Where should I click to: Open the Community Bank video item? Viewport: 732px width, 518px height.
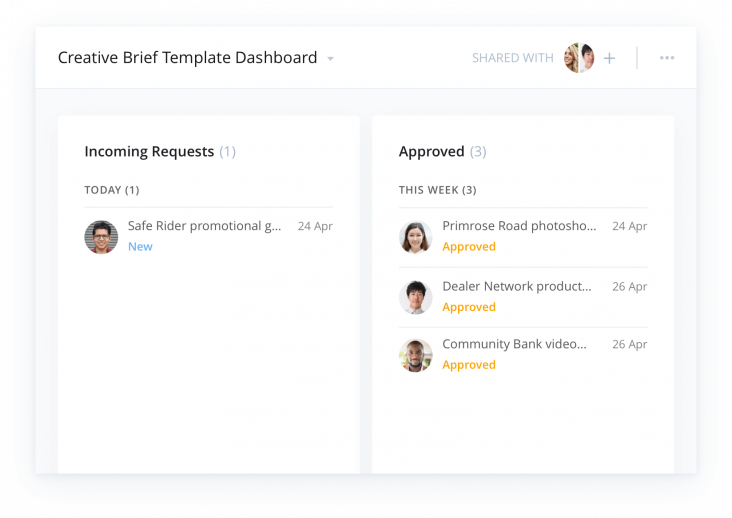point(514,344)
